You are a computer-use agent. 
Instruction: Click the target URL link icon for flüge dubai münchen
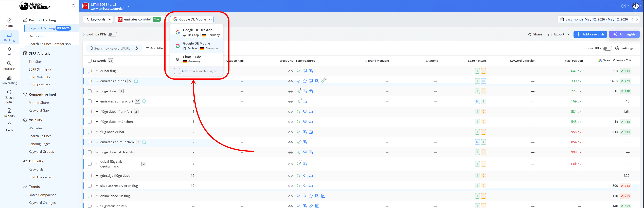pyautogui.click(x=290, y=122)
